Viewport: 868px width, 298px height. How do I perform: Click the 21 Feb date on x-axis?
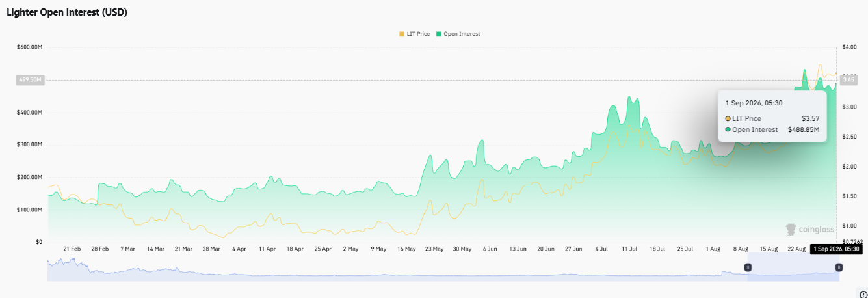[72, 249]
